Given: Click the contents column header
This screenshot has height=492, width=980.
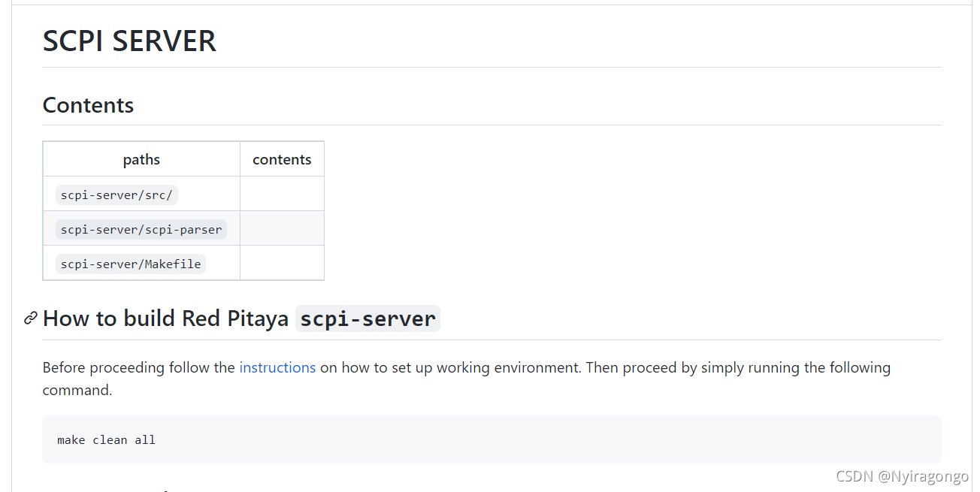Looking at the screenshot, I should (x=282, y=159).
